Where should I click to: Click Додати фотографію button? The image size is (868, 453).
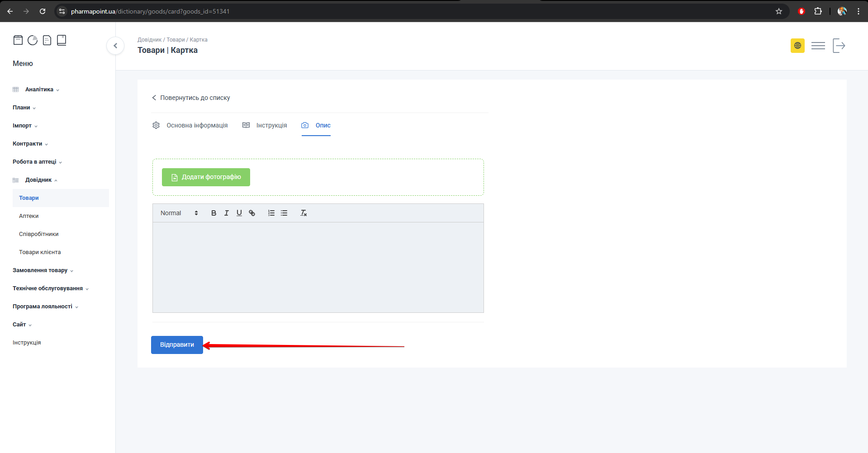pos(206,177)
